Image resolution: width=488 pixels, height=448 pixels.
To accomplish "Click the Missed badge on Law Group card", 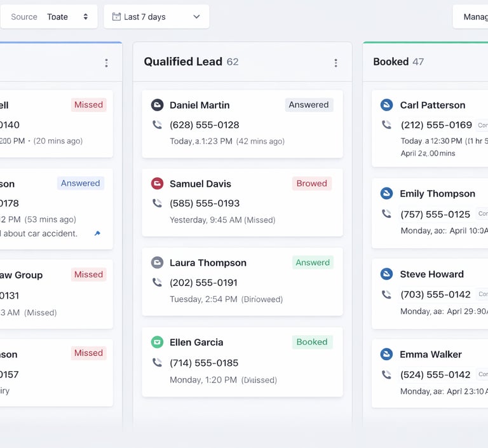I will (x=88, y=275).
